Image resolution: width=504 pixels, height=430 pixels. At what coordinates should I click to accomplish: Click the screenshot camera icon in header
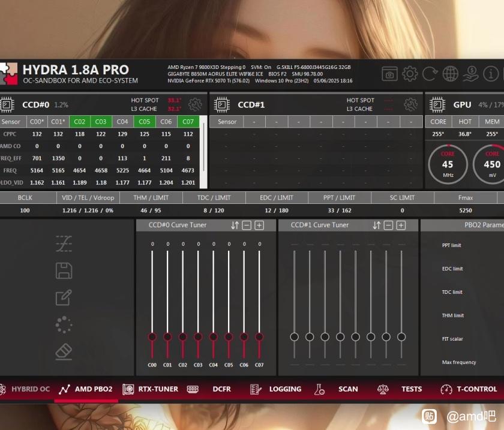[389, 74]
